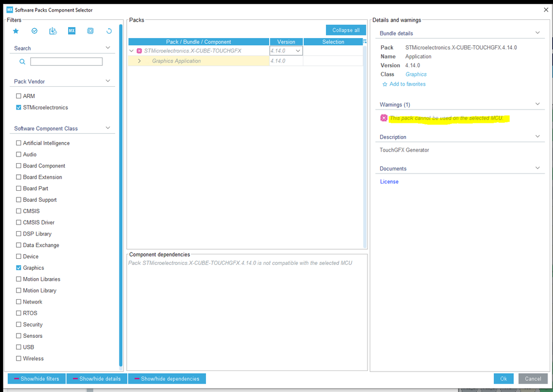Click the small icon right of Selection header
Image resolution: width=553 pixels, height=392 pixels.
click(x=365, y=41)
